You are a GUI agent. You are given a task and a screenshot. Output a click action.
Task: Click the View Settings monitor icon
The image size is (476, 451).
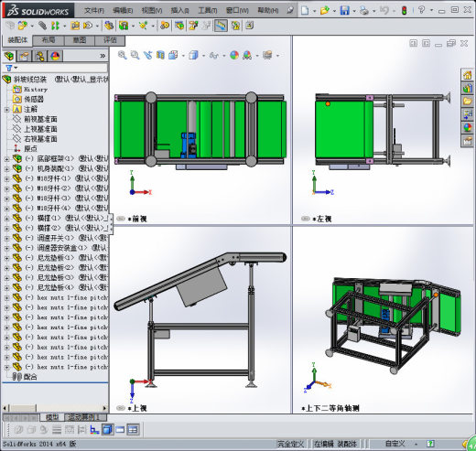[267, 55]
